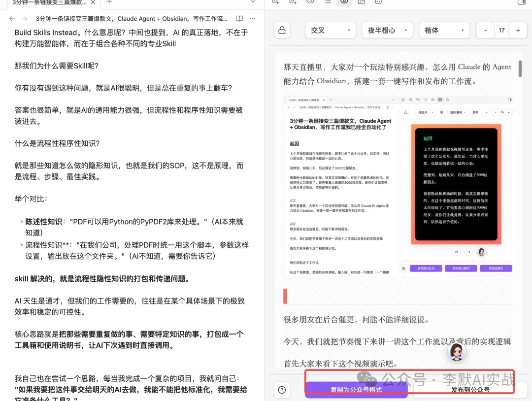Toggle the eye preview icon in the top toolbar
The height and width of the screenshot is (401, 532).
pos(345,3)
